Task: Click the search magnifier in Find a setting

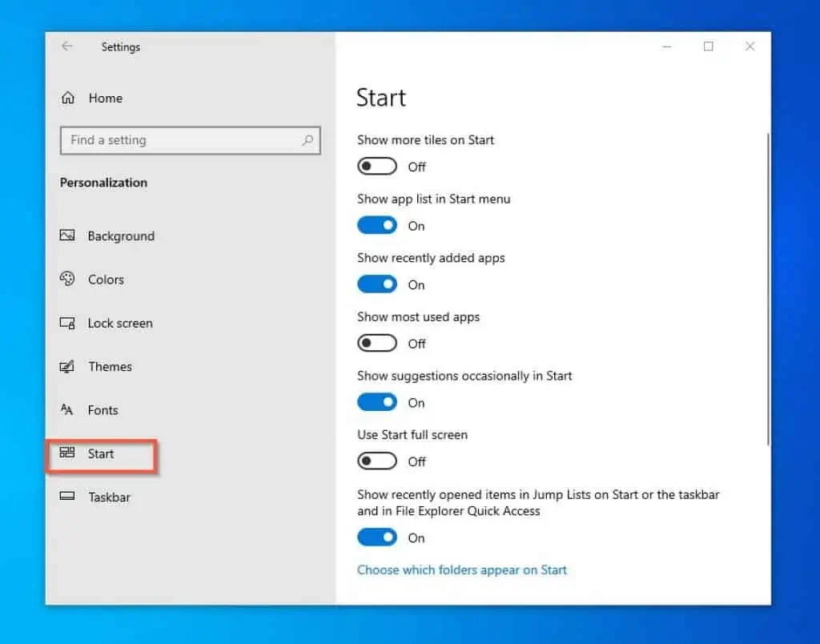Action: point(307,140)
